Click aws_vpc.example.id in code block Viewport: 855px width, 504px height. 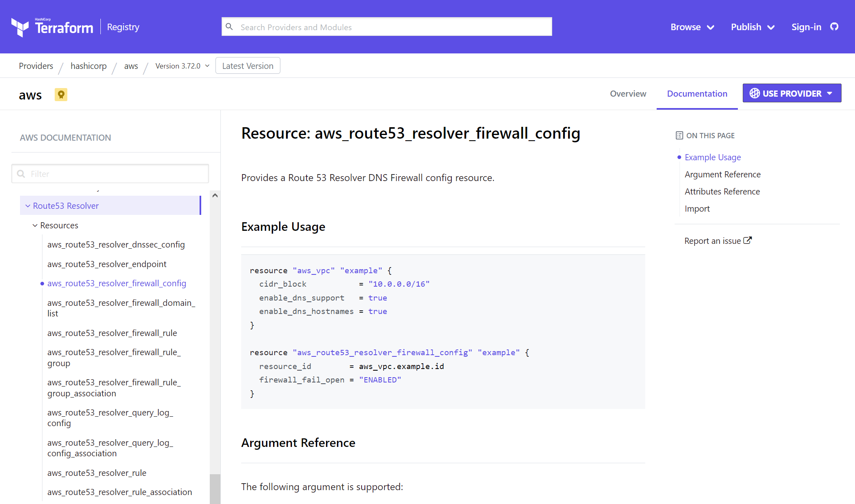401,366
